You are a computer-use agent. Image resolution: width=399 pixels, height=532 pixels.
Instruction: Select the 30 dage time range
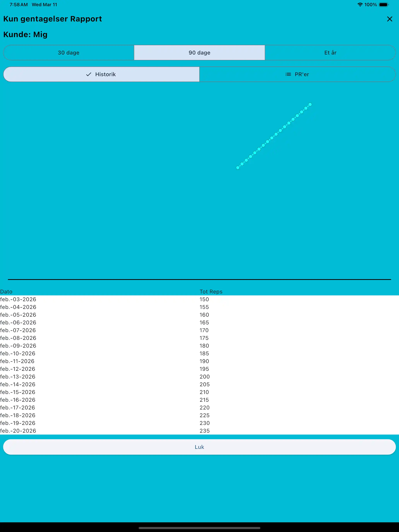pos(69,52)
